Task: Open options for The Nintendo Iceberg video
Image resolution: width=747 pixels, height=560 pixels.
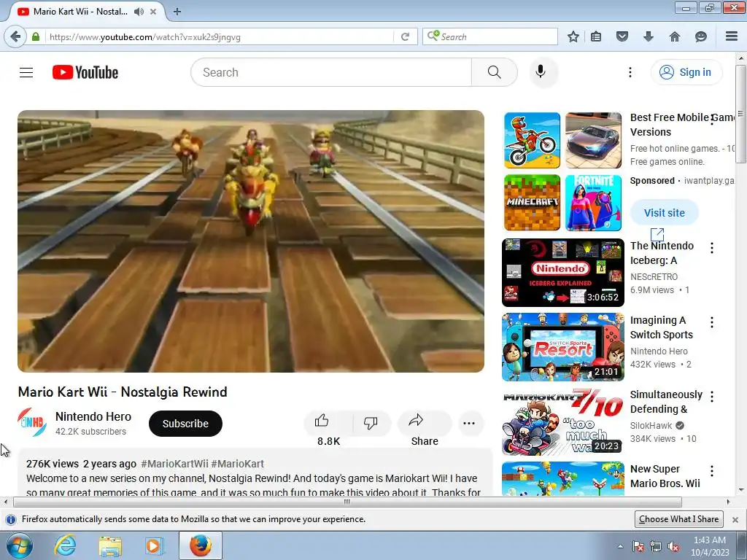Action: (712, 248)
